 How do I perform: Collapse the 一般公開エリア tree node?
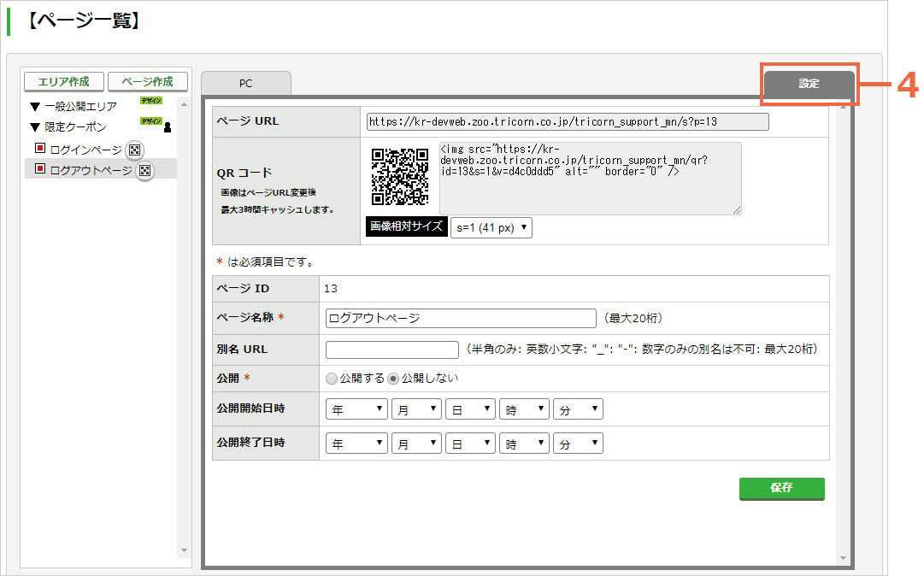pos(35,107)
